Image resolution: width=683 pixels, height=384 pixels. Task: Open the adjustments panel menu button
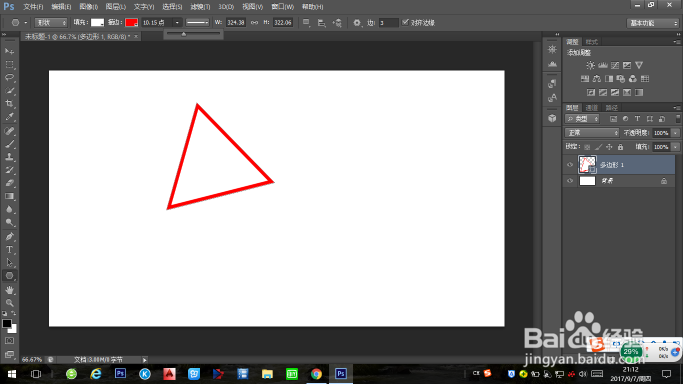point(676,42)
